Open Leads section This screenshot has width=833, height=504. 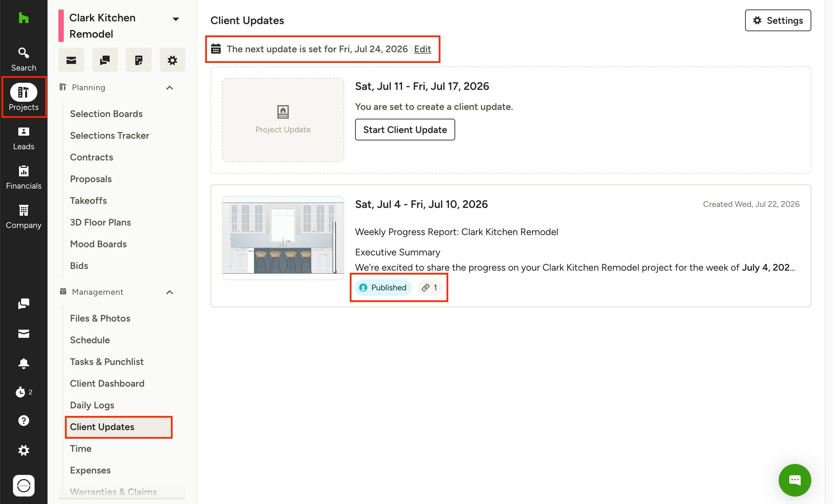23,138
